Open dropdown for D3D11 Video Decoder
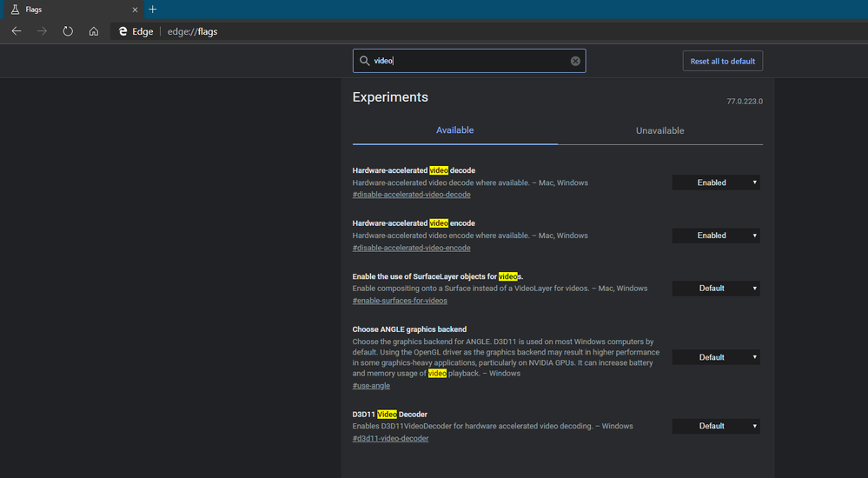This screenshot has width=868, height=478. click(x=716, y=426)
